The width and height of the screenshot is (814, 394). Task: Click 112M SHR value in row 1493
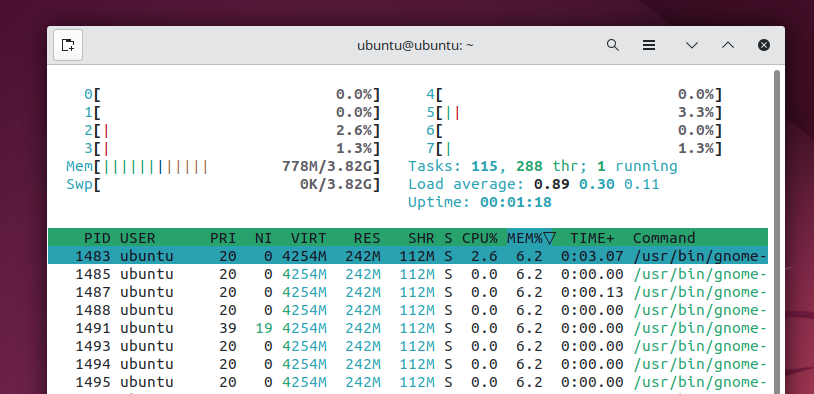pyautogui.click(x=417, y=346)
